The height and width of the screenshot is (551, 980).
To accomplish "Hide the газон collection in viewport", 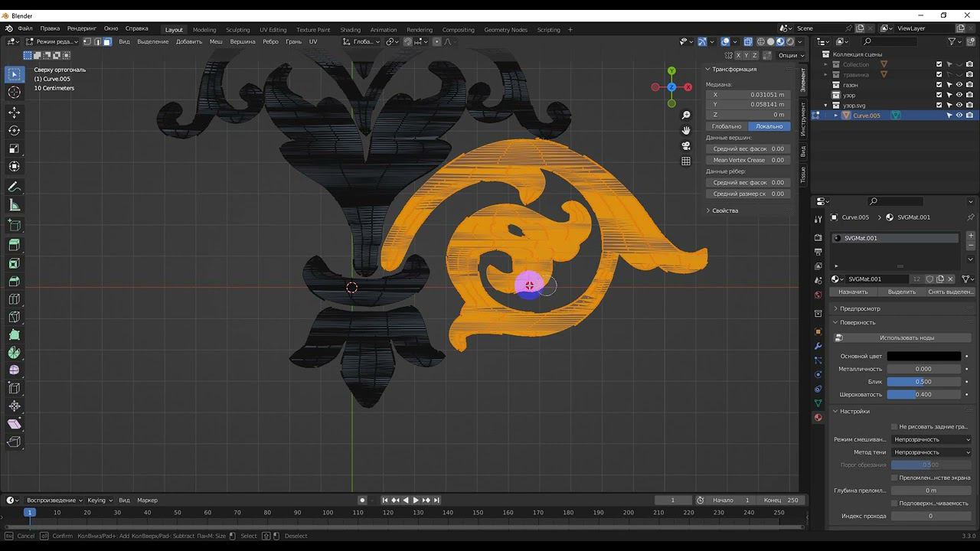I will click(959, 85).
